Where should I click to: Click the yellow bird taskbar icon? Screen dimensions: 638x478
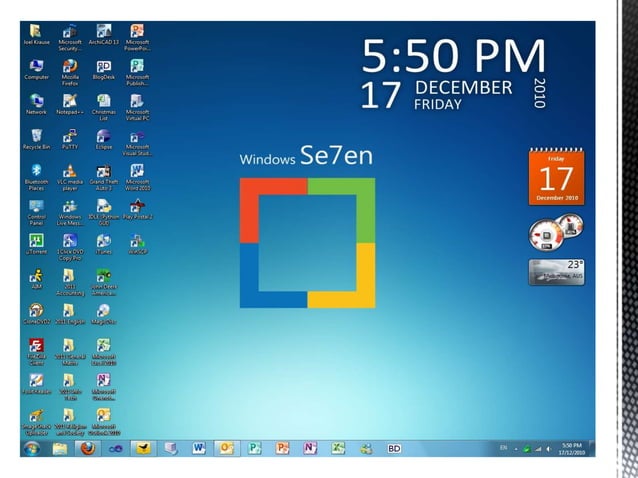(143, 448)
